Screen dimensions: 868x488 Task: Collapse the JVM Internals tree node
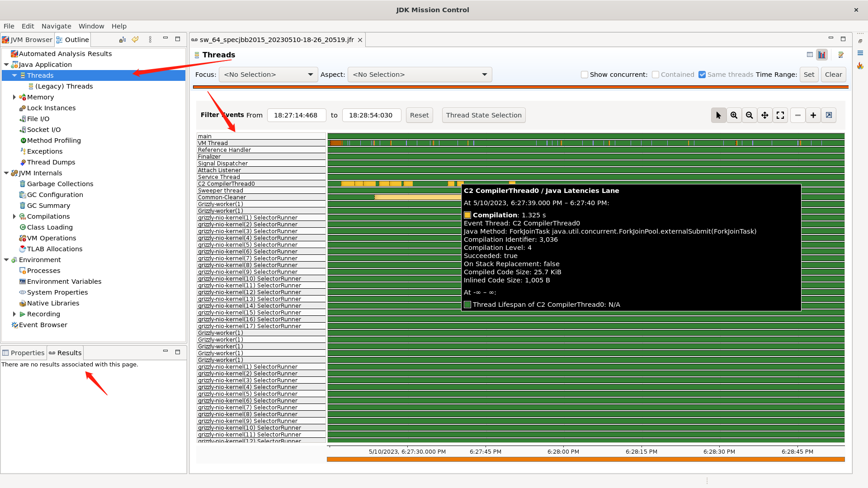[6, 173]
